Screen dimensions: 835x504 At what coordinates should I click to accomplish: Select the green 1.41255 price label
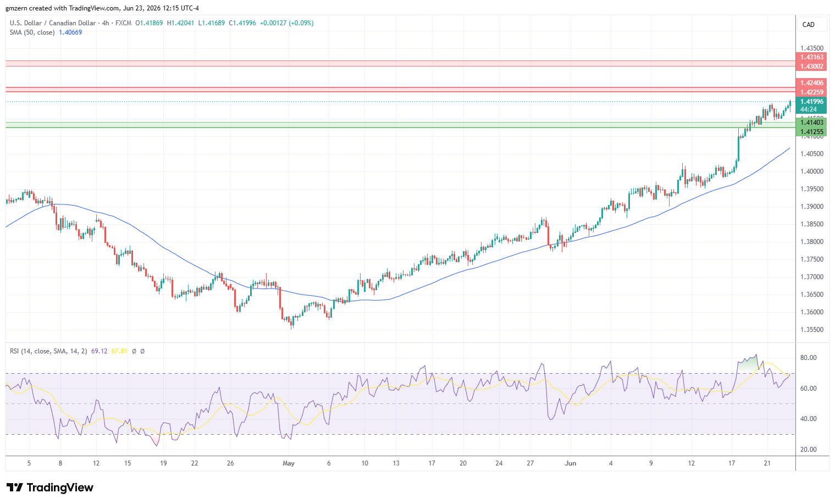point(811,132)
